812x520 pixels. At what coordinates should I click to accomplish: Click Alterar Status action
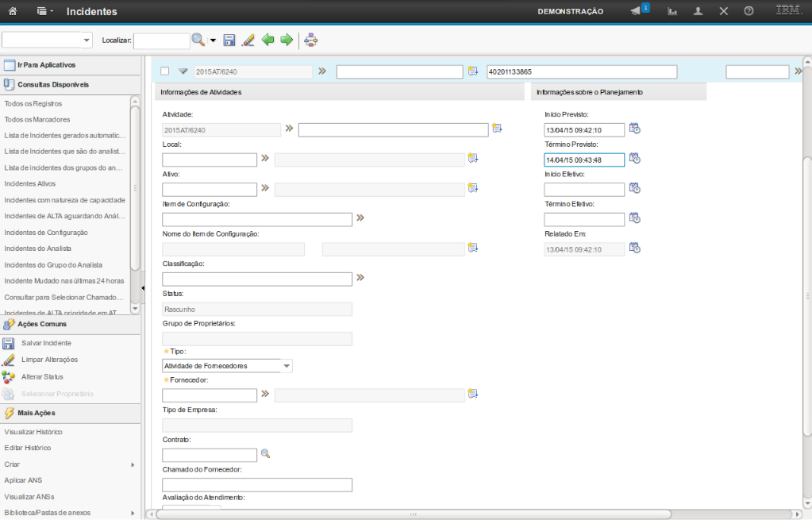point(42,376)
